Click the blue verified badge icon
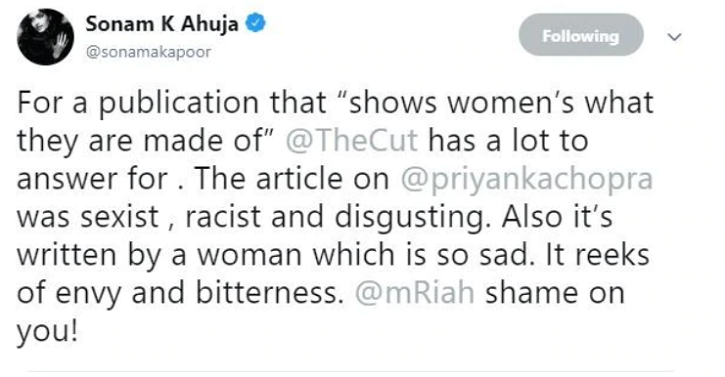This screenshot has height=377, width=725. [255, 23]
